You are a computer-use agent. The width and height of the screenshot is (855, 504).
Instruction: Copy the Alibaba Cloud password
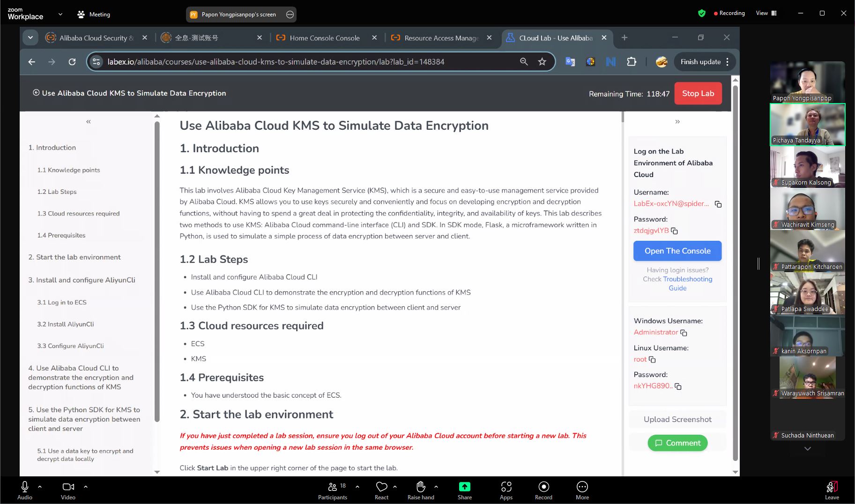pyautogui.click(x=674, y=231)
